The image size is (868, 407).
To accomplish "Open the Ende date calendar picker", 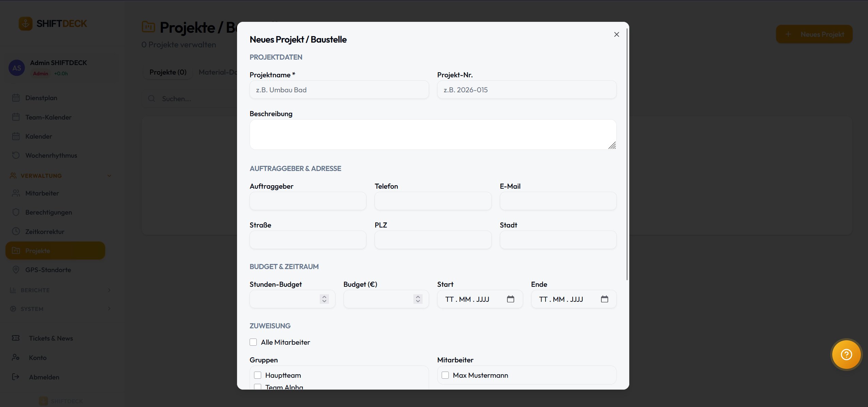I will (x=604, y=299).
